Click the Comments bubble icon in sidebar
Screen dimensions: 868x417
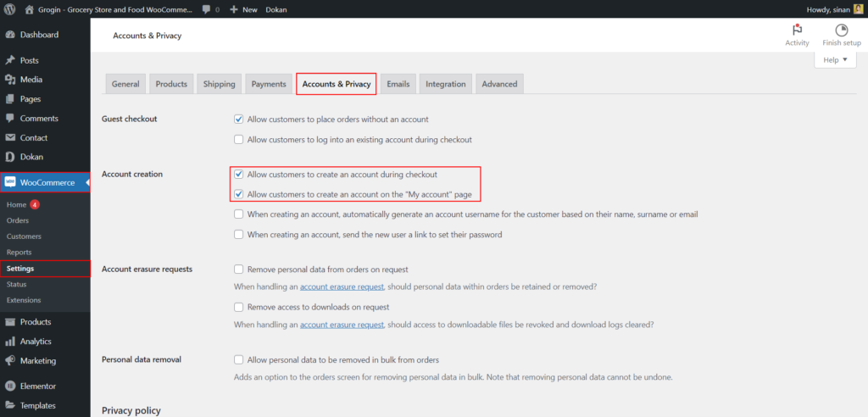coord(10,119)
